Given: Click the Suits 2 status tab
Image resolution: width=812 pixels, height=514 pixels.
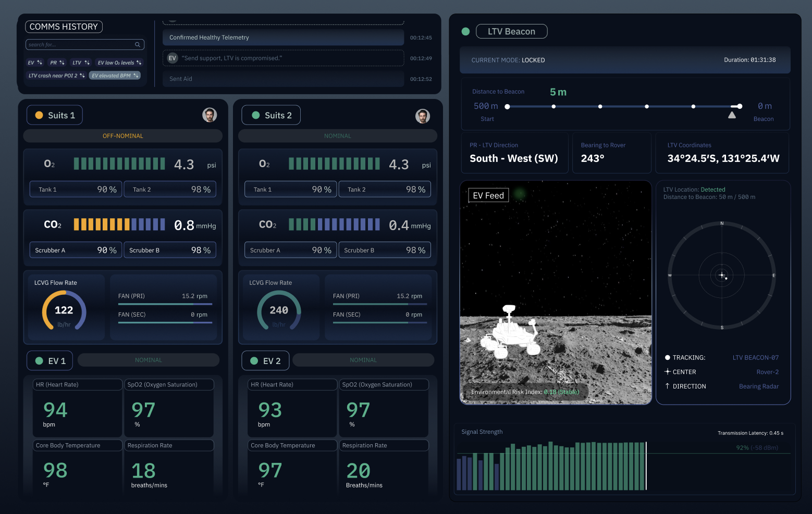Looking at the screenshot, I should coord(271,115).
